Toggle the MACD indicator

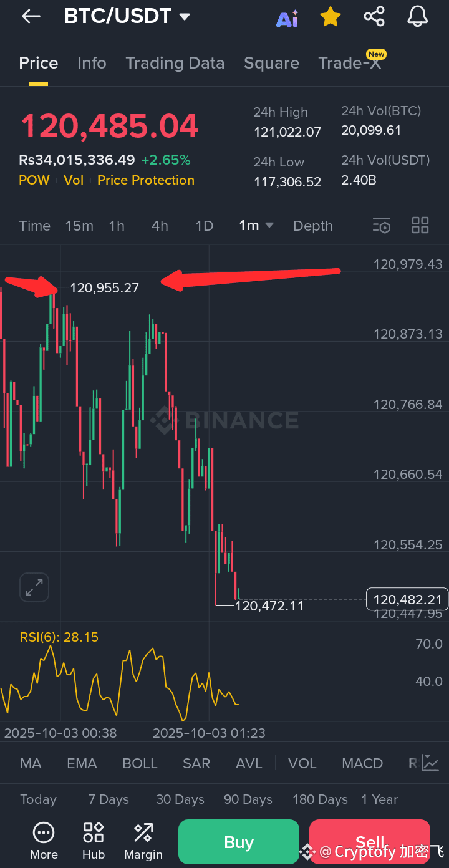[362, 763]
